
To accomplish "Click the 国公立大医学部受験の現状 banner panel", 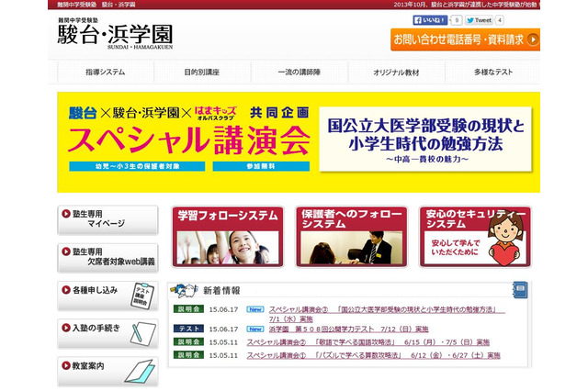I will click(425, 140).
